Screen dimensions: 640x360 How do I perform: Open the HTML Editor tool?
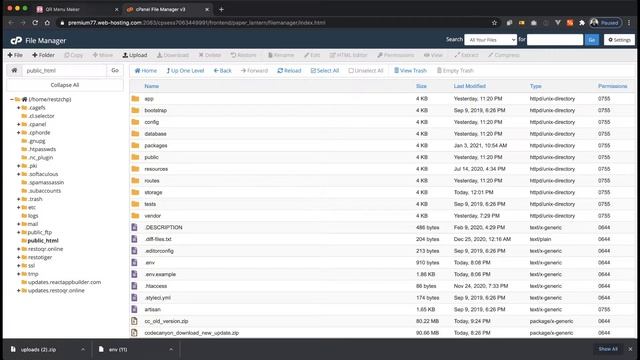point(349,55)
